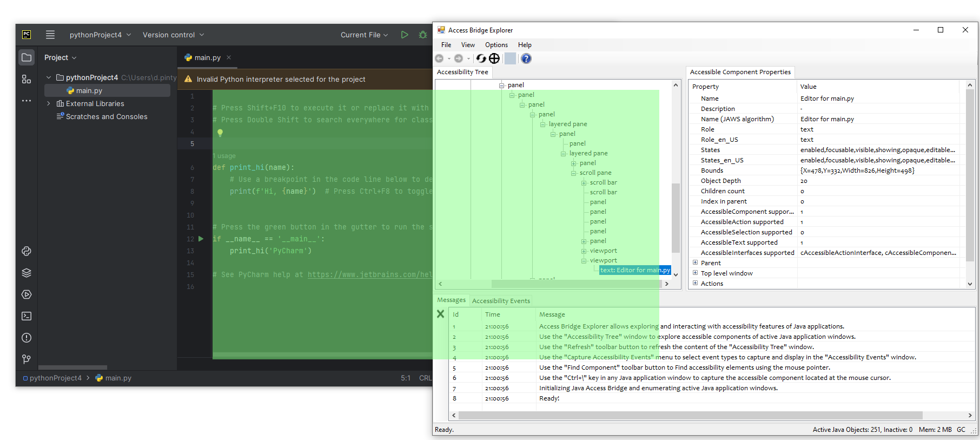Open PyCharm main hamburger menu
This screenshot has width=980, height=440.
coord(50,35)
